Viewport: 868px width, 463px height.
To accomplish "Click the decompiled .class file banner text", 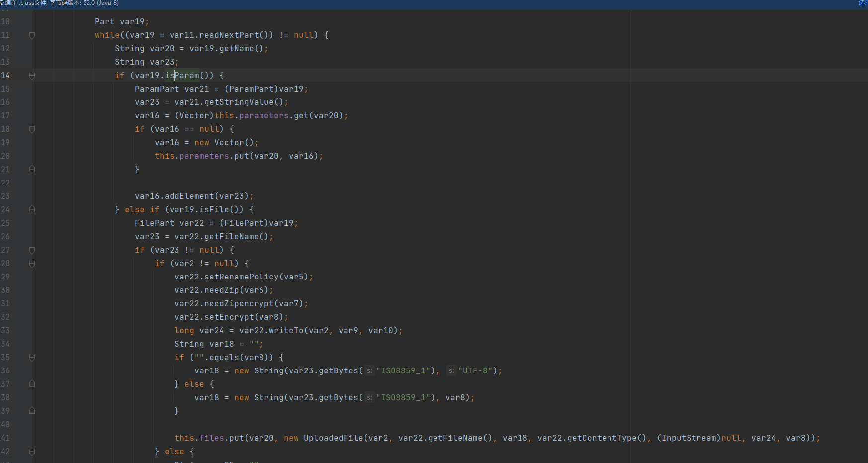I will click(x=59, y=3).
